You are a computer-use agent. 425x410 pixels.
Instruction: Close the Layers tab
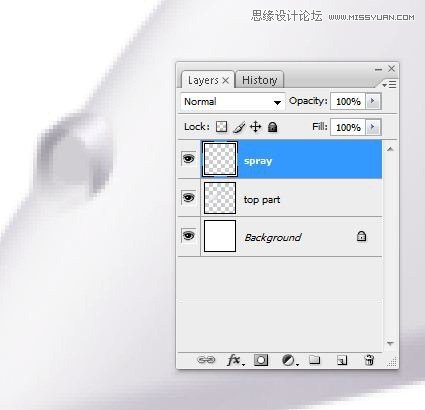[226, 80]
